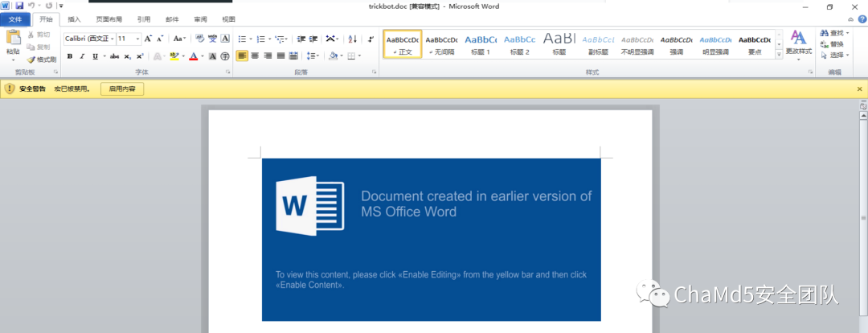The width and height of the screenshot is (868, 333).
Task: Click Enable Content (启用内容) button
Action: 122,88
